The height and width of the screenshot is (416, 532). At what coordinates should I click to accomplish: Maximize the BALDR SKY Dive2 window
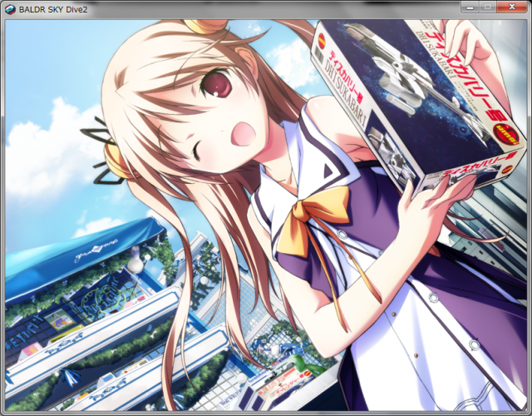488,7
